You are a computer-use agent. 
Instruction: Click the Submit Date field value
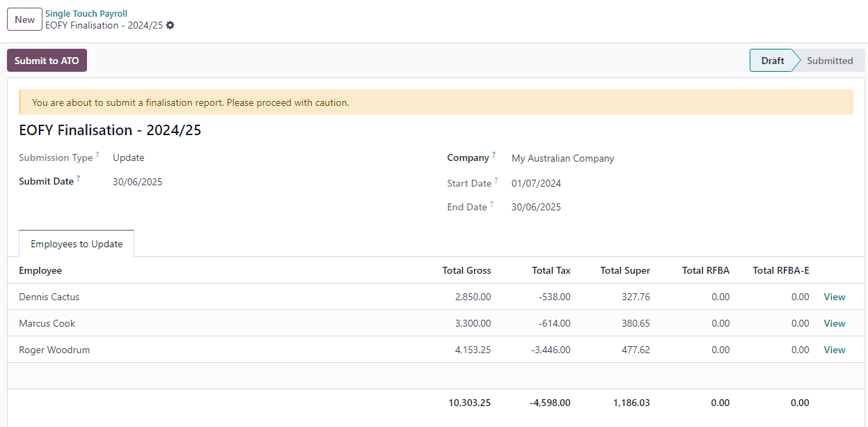pyautogui.click(x=138, y=182)
